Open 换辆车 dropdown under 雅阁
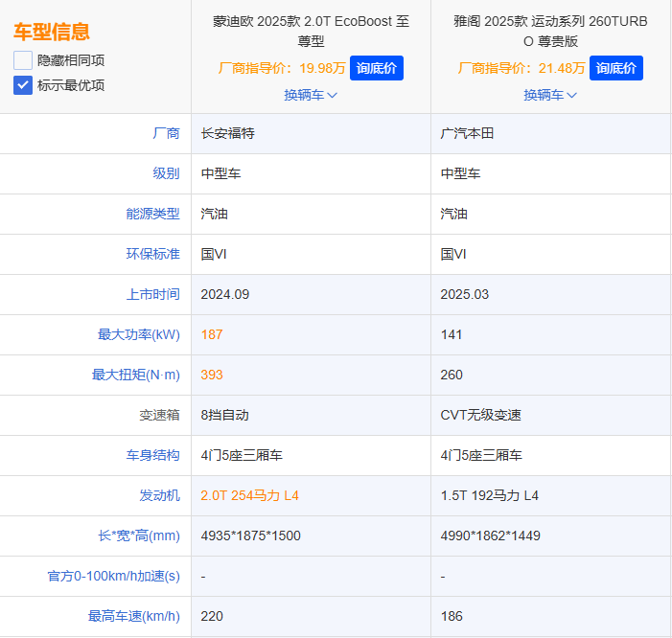Image resolution: width=672 pixels, height=638 pixels. 550,95
